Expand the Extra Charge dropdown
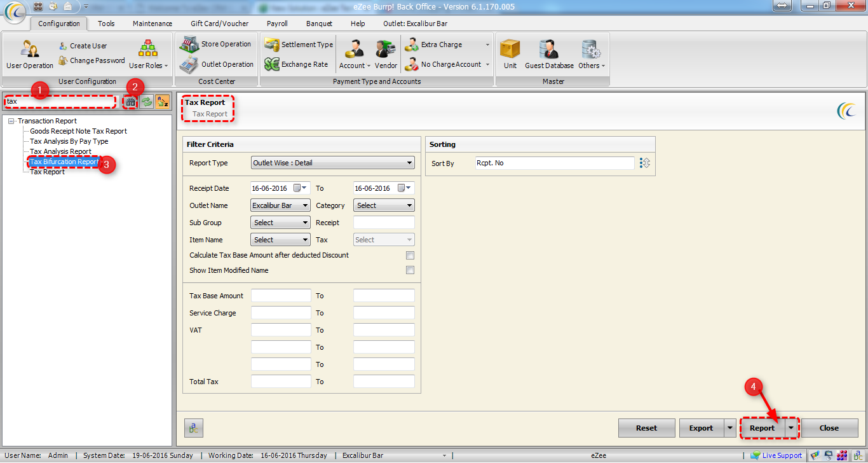Image resolution: width=868 pixels, height=463 pixels. tap(487, 45)
